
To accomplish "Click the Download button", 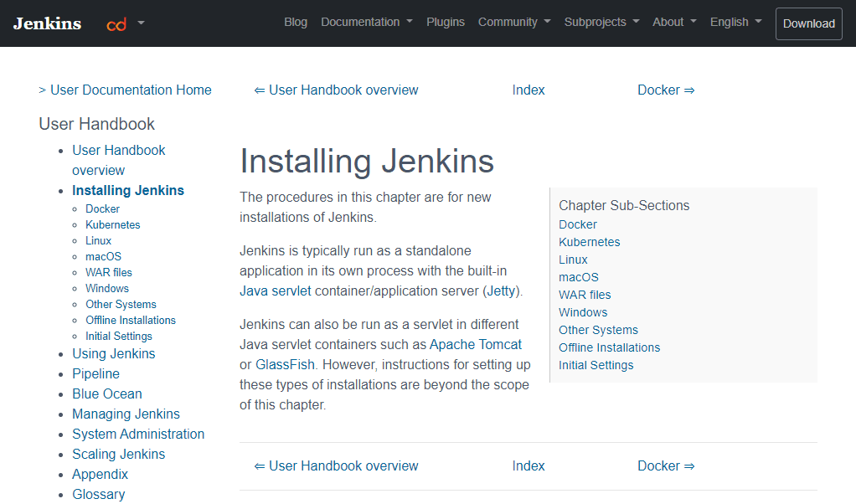I will [807, 23].
